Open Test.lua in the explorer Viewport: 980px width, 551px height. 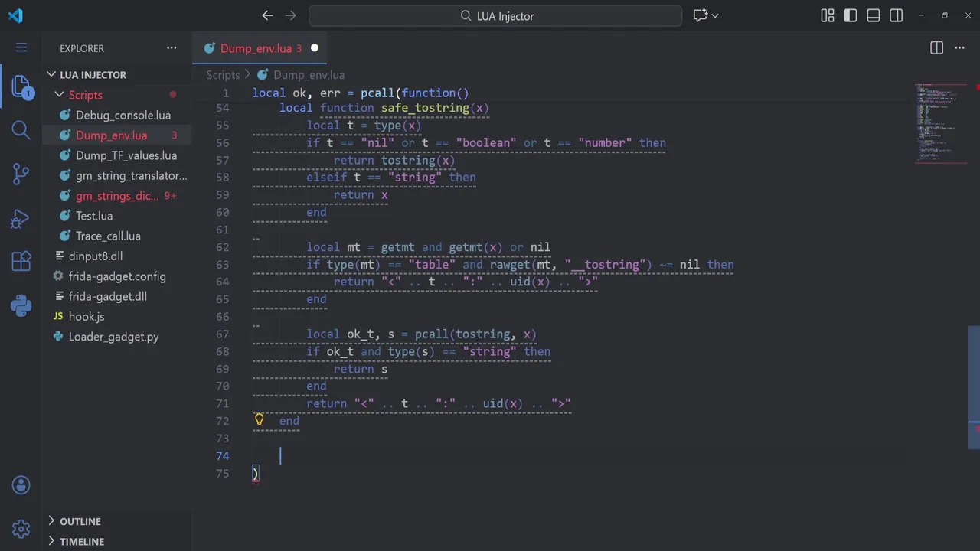(x=94, y=216)
